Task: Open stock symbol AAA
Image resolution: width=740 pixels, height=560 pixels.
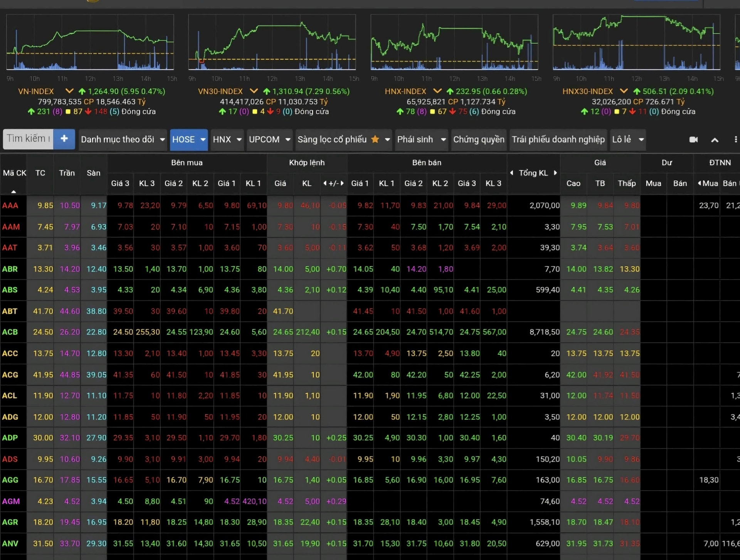Action: [x=10, y=205]
